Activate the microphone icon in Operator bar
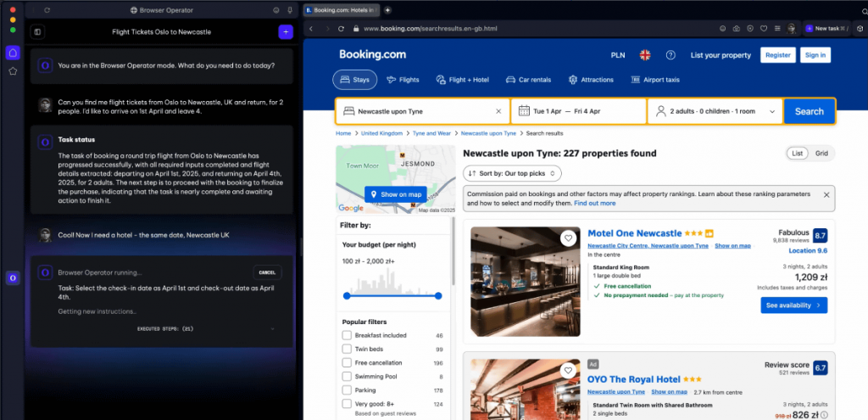868x420 pixels. click(290, 10)
